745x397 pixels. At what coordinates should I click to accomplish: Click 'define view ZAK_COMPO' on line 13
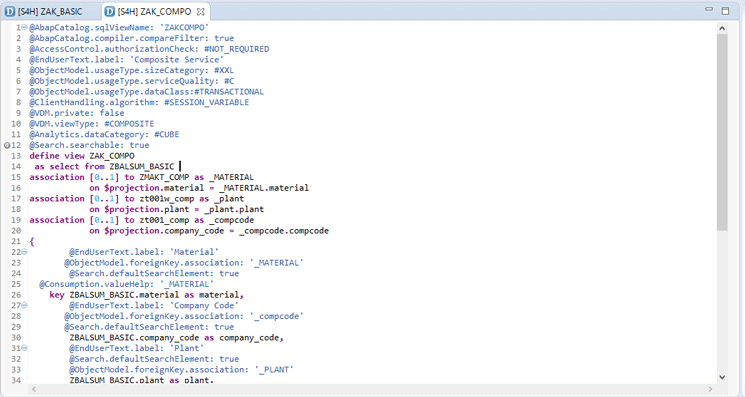coord(82,156)
